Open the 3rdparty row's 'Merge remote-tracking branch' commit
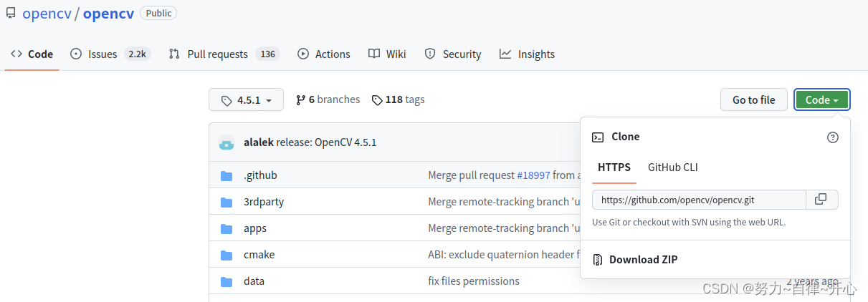 504,202
